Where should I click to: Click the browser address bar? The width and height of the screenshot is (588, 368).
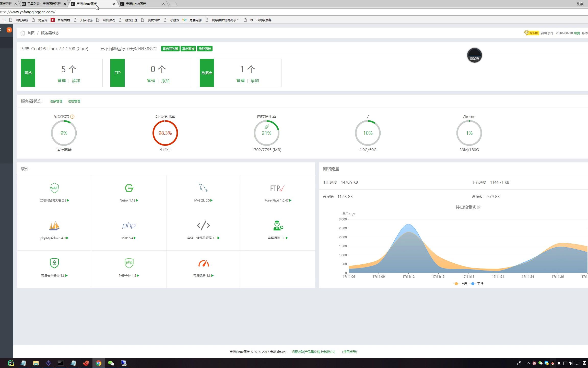tap(294, 12)
